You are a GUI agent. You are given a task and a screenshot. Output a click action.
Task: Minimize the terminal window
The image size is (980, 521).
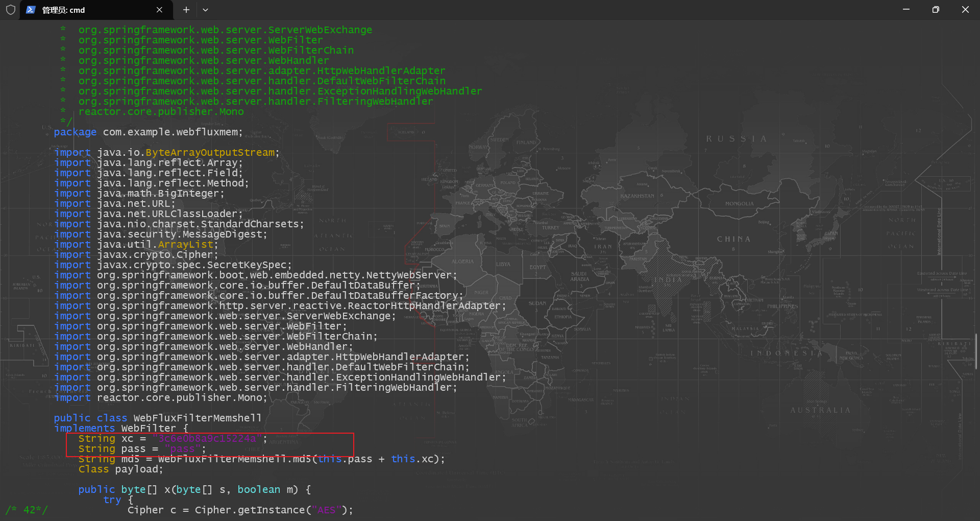coord(906,10)
